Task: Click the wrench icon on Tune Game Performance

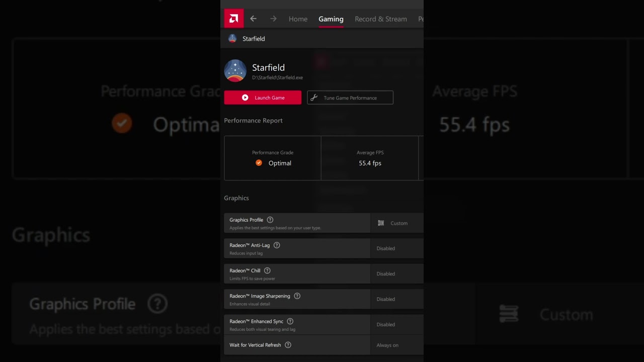Action: [314, 98]
